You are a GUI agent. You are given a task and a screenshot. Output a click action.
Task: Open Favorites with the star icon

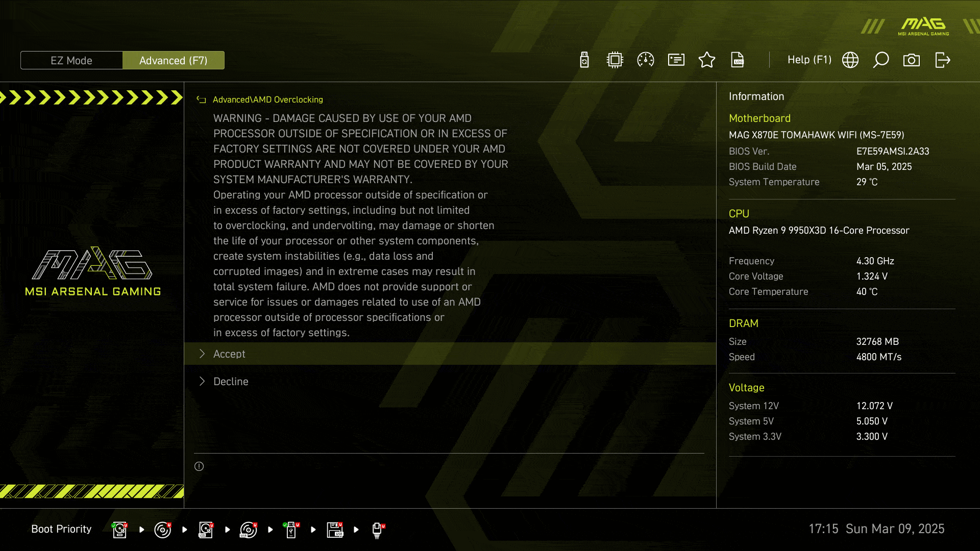coord(707,60)
